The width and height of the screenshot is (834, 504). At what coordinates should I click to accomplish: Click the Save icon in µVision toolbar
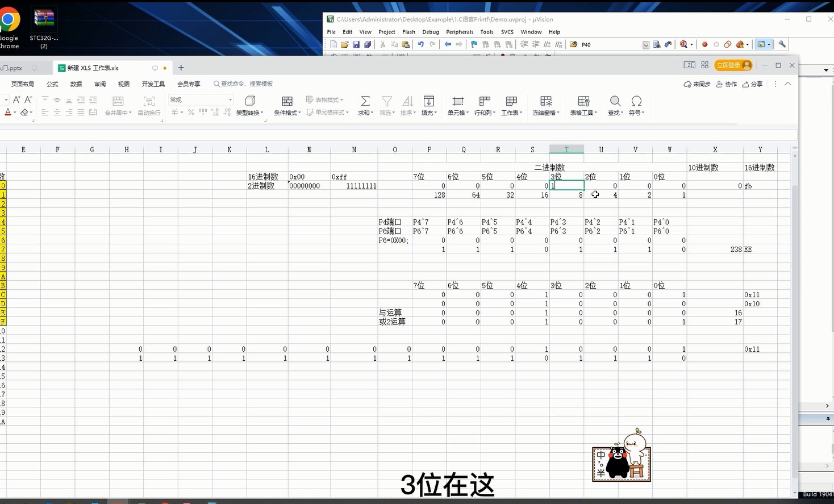(356, 44)
